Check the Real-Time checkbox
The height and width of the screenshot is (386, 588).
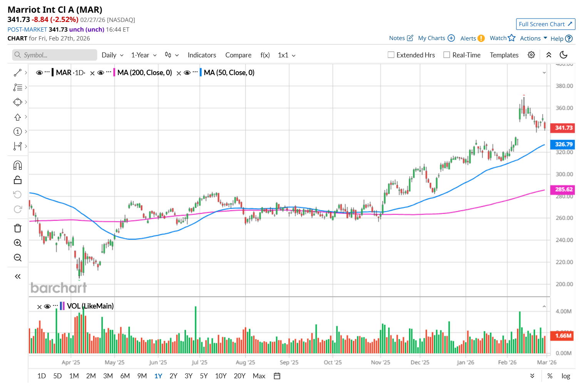pos(447,55)
